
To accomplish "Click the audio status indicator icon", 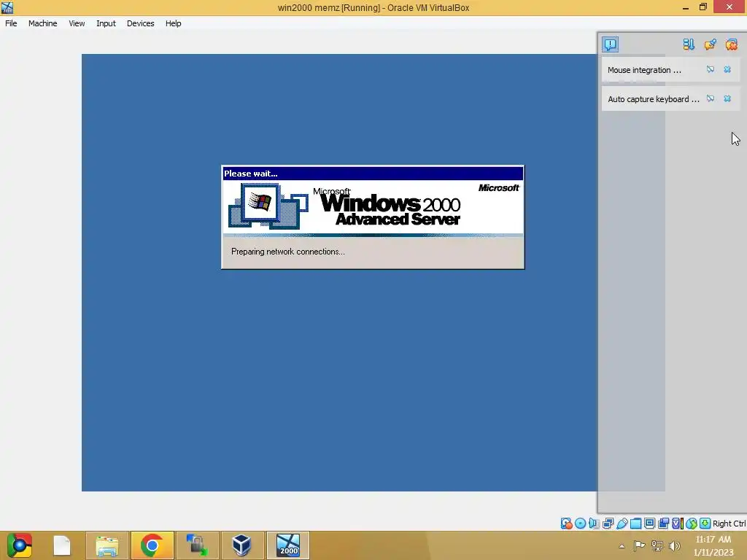I will click(594, 524).
